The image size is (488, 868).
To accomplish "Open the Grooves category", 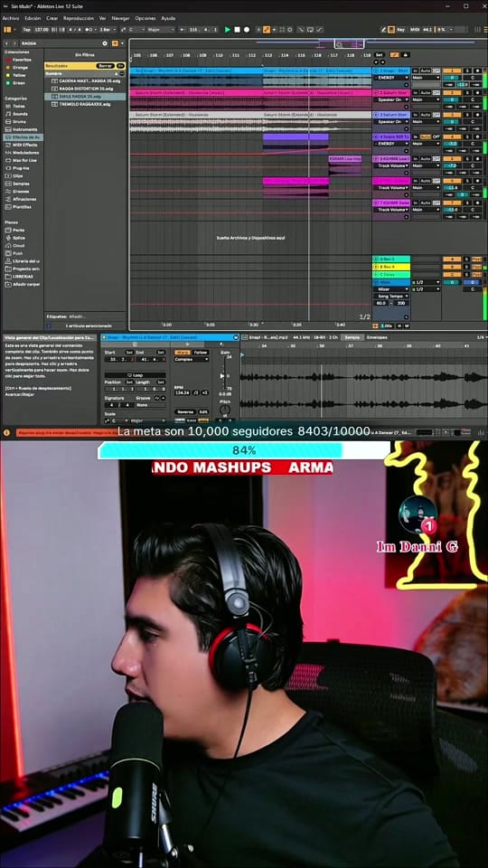I will coord(21,191).
